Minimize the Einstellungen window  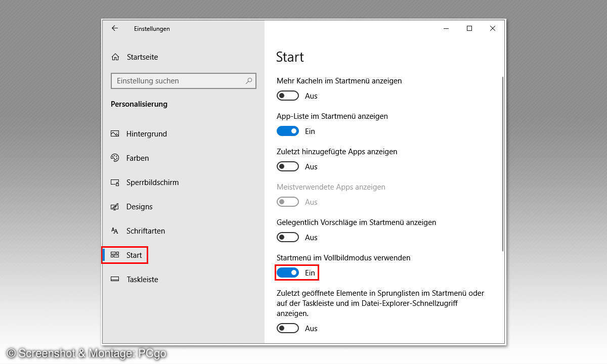[x=446, y=29]
